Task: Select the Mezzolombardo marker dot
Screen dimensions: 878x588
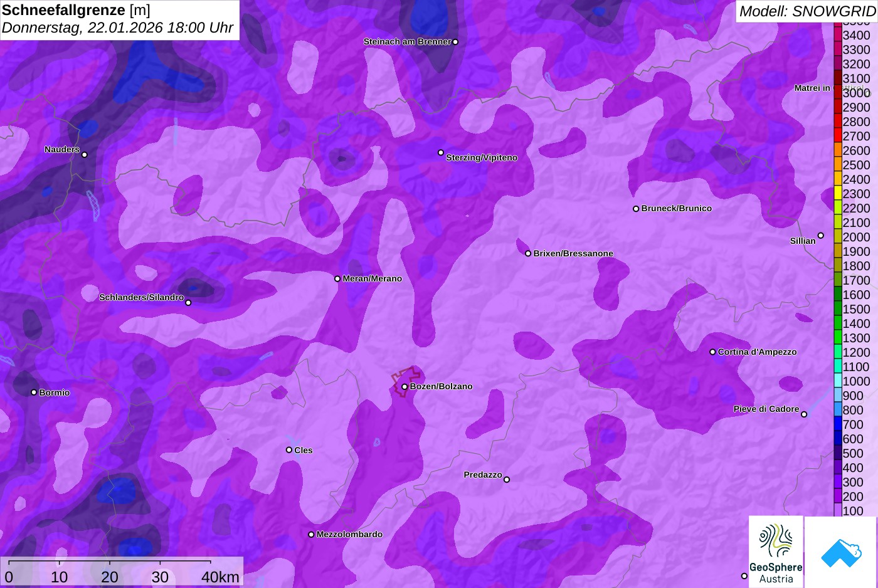Action: pos(311,535)
